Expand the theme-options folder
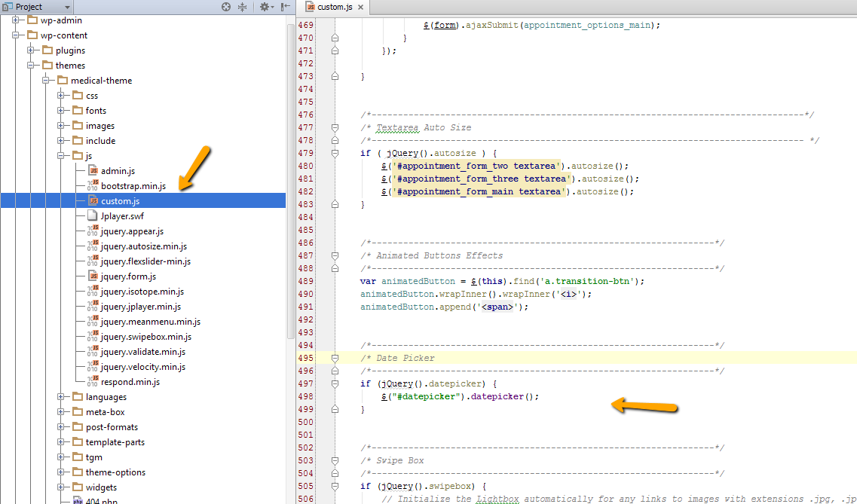This screenshot has width=857, height=504. tap(60, 472)
